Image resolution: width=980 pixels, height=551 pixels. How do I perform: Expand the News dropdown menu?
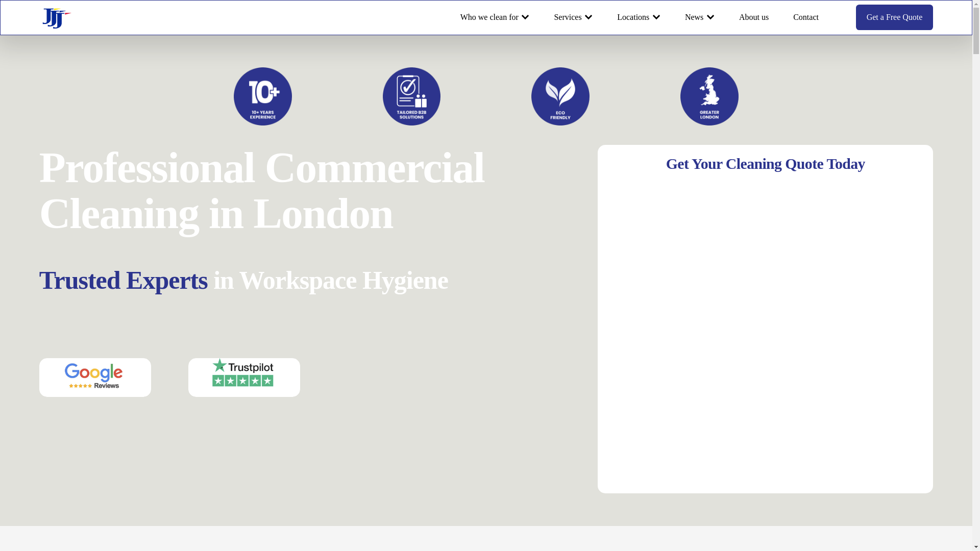699,17
